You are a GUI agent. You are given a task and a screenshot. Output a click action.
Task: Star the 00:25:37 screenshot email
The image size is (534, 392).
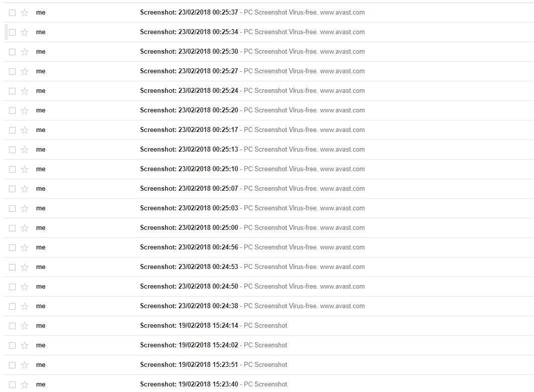click(25, 13)
